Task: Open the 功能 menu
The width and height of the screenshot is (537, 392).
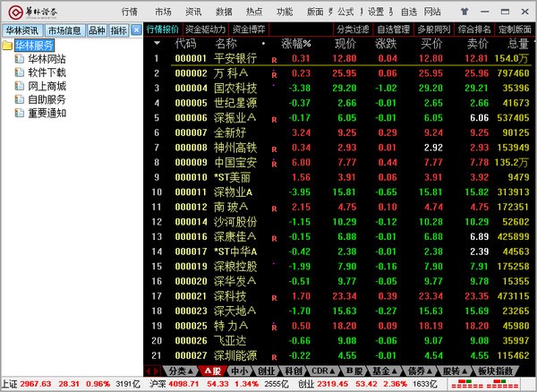Action: click(285, 13)
